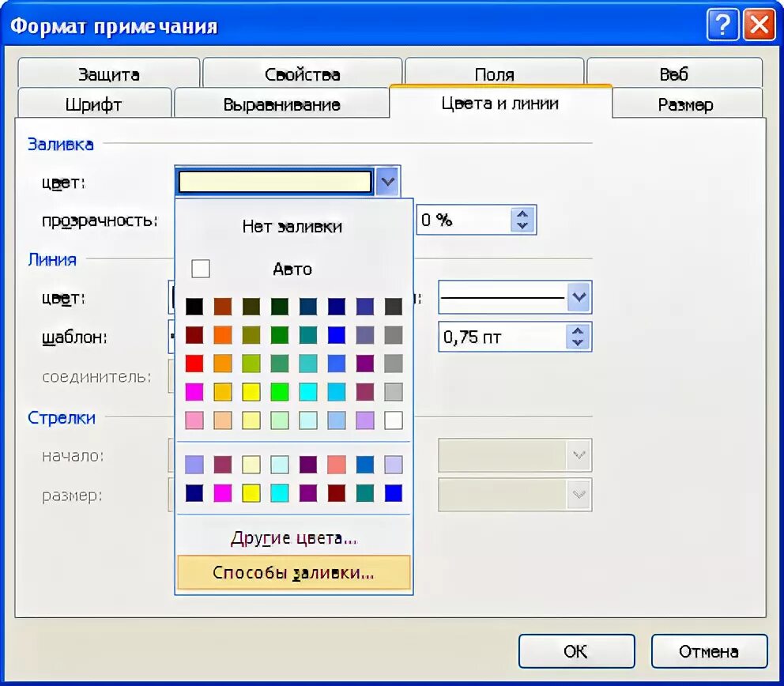
Task: Choose the gold swatch beside yellow
Action: (x=223, y=392)
